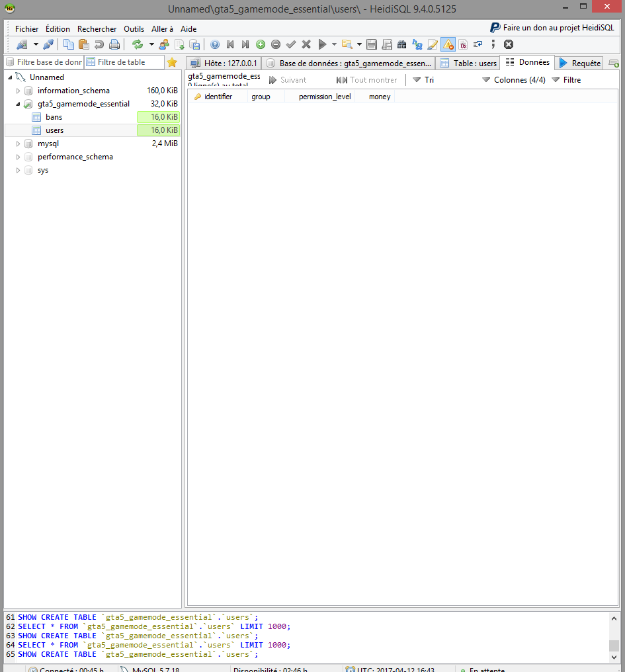625x672 pixels.
Task: Click the HeidiSQL donation link
Action: pyautogui.click(x=552, y=28)
